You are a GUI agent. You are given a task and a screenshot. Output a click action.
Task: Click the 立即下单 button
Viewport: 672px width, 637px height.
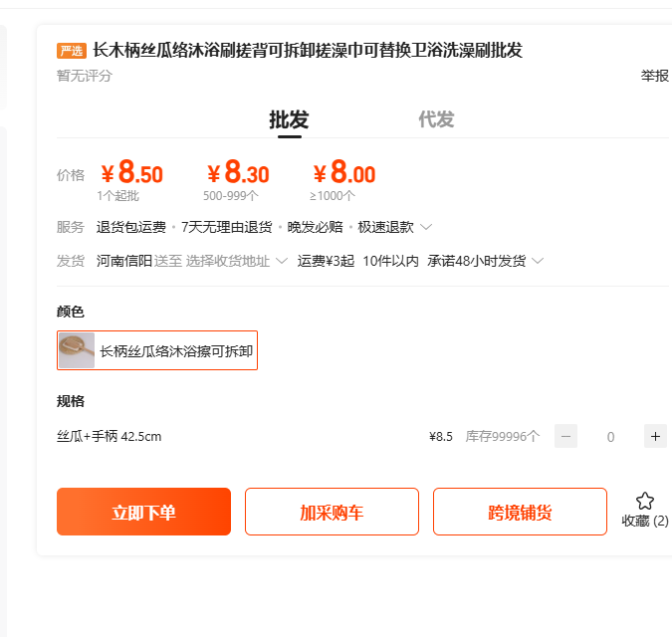click(x=143, y=513)
